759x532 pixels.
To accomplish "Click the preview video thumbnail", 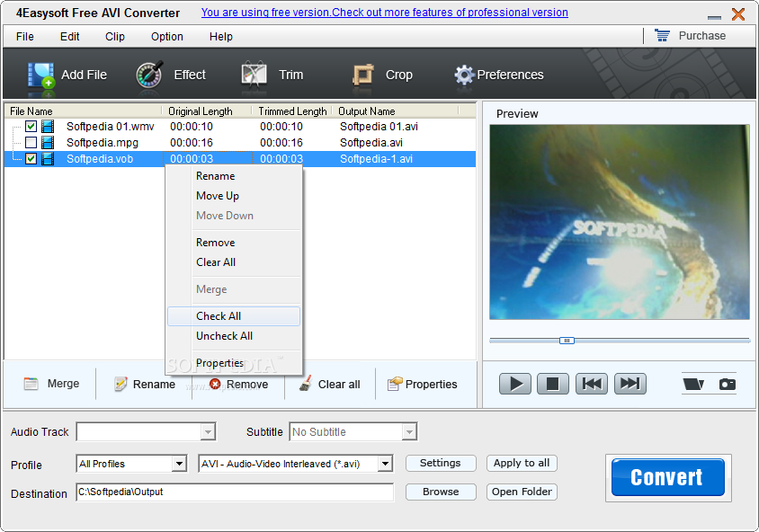I will (x=619, y=222).
